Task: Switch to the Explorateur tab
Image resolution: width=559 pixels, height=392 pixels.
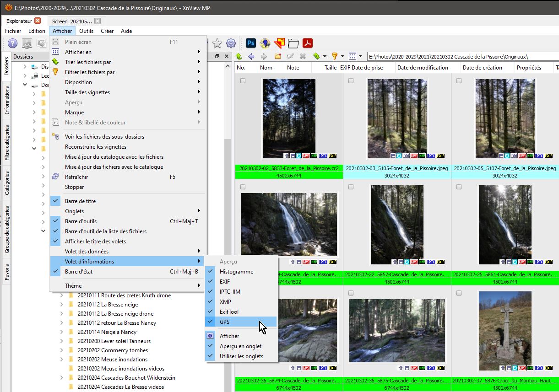Action: 19,21
